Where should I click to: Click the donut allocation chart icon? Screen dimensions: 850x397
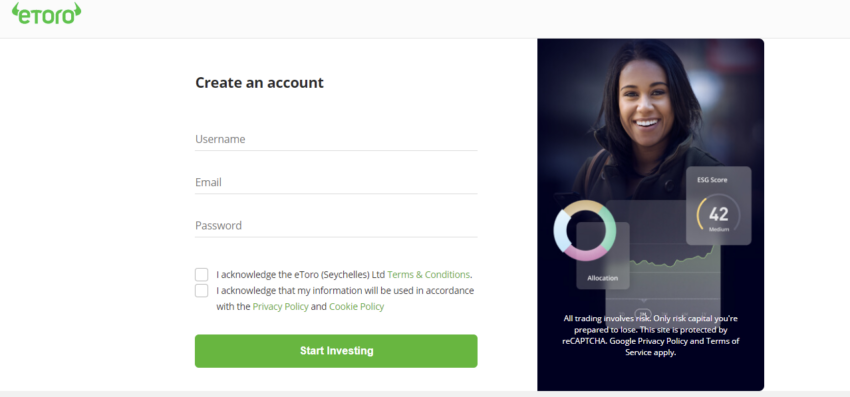pyautogui.click(x=584, y=230)
